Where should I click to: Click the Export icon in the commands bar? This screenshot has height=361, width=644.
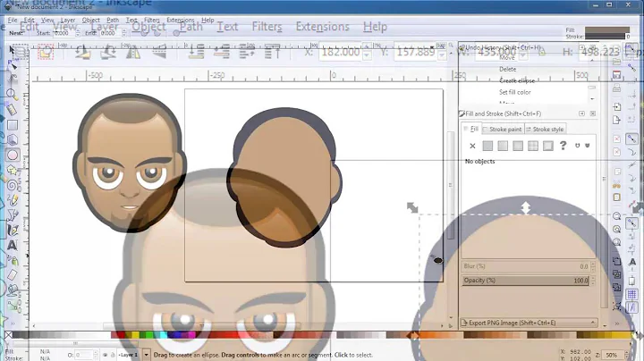(616, 121)
